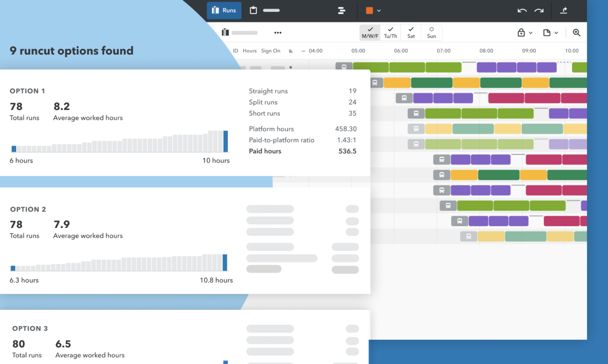The width and height of the screenshot is (608, 364).
Task: Sort by the Hours column header
Action: coord(249,50)
